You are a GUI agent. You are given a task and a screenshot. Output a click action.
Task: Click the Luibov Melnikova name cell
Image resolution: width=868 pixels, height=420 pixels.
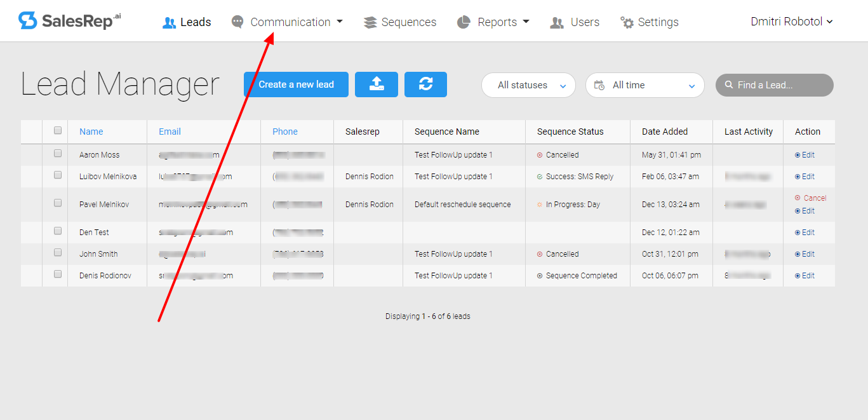point(108,177)
